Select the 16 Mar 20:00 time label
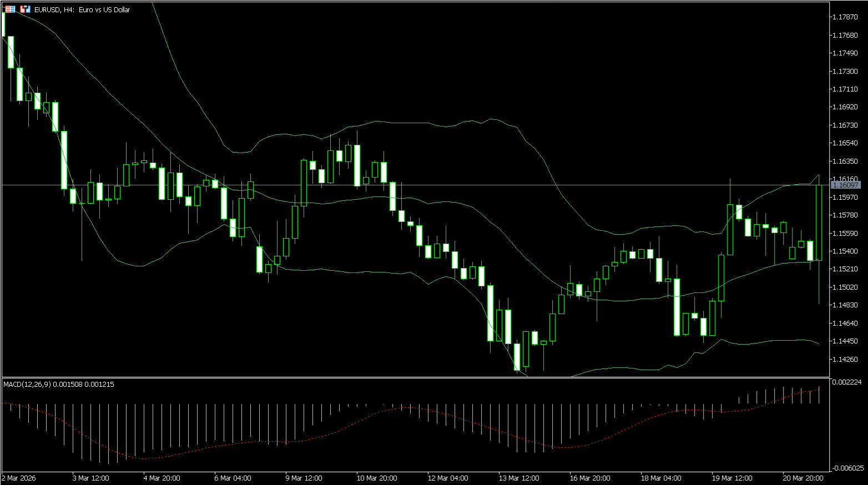The width and height of the screenshot is (868, 485). 590,478
